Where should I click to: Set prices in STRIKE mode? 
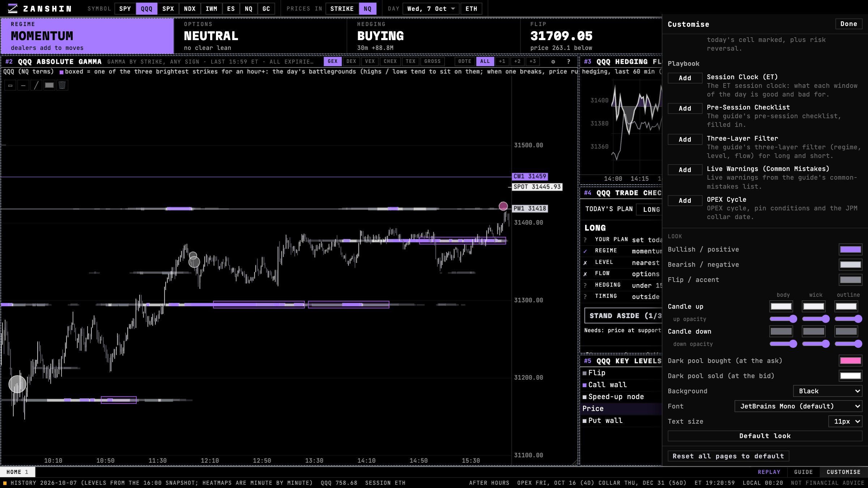[x=342, y=9]
